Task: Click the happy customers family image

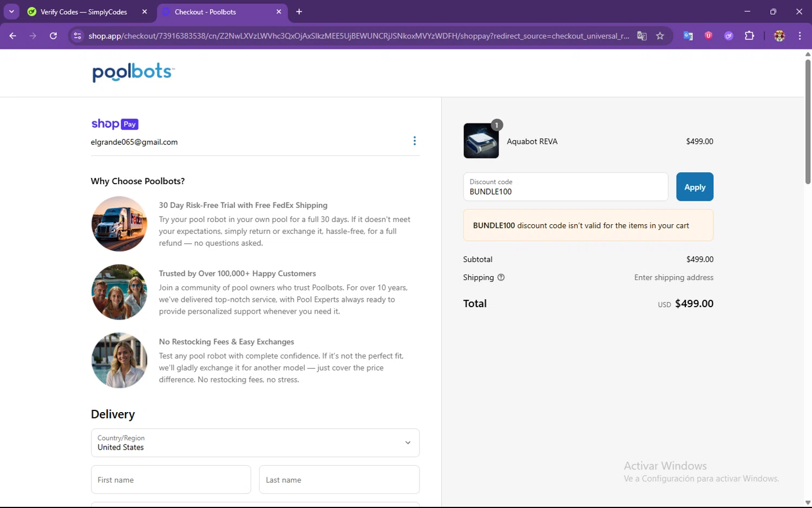Action: click(x=119, y=292)
